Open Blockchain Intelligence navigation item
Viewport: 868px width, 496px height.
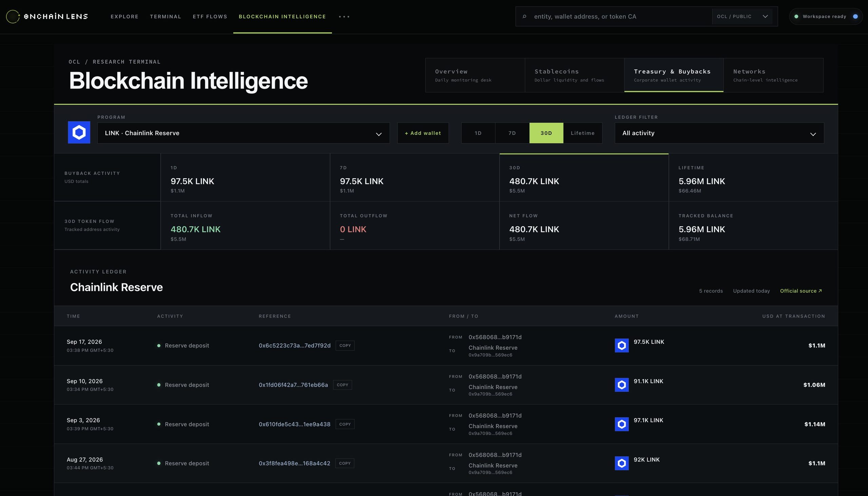[282, 16]
